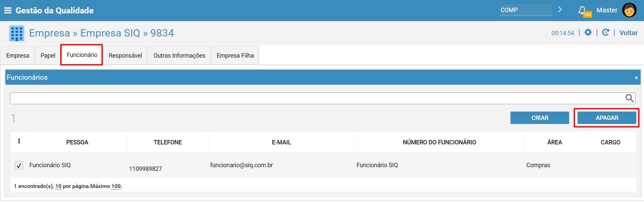Click Funcionário SIQ in the number column
The width and height of the screenshot is (644, 203).
pos(377,165)
